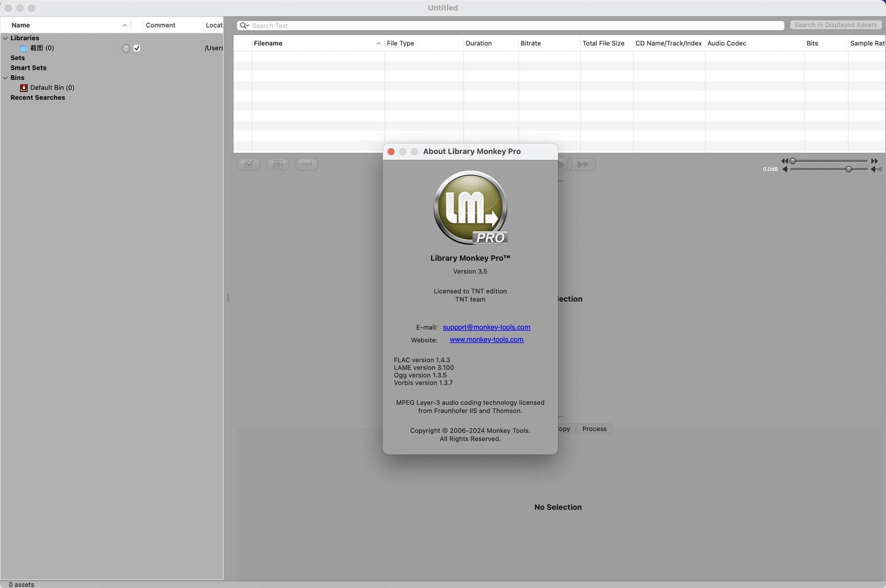This screenshot has height=588, width=886.
Task: Collapse the Libraries section in sidebar
Action: click(5, 38)
